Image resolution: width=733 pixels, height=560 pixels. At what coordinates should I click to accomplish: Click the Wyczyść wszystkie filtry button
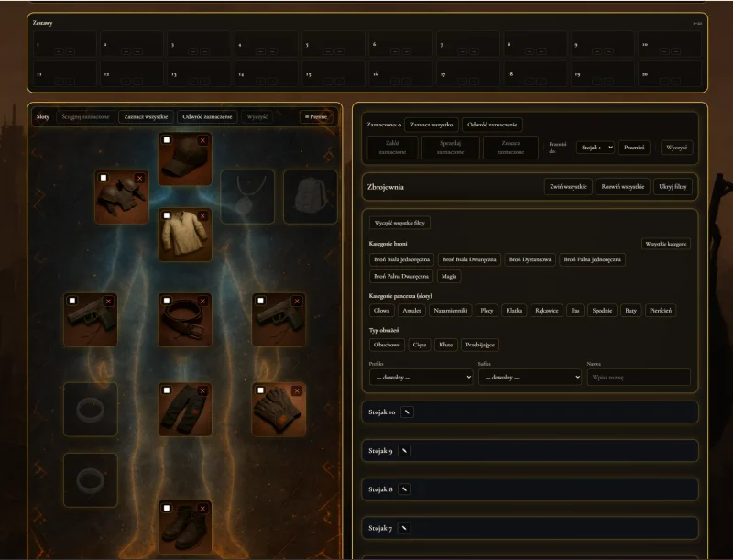point(399,223)
